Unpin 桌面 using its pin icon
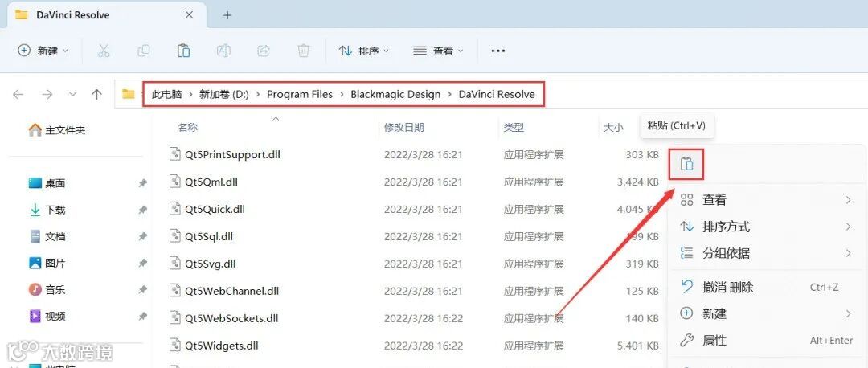868x368 pixels. 142,183
